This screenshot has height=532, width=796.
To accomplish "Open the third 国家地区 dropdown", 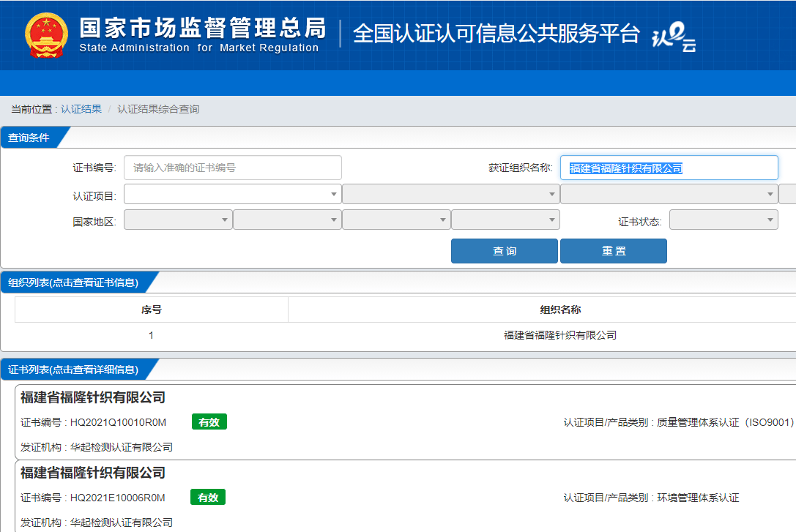I will click(x=396, y=220).
